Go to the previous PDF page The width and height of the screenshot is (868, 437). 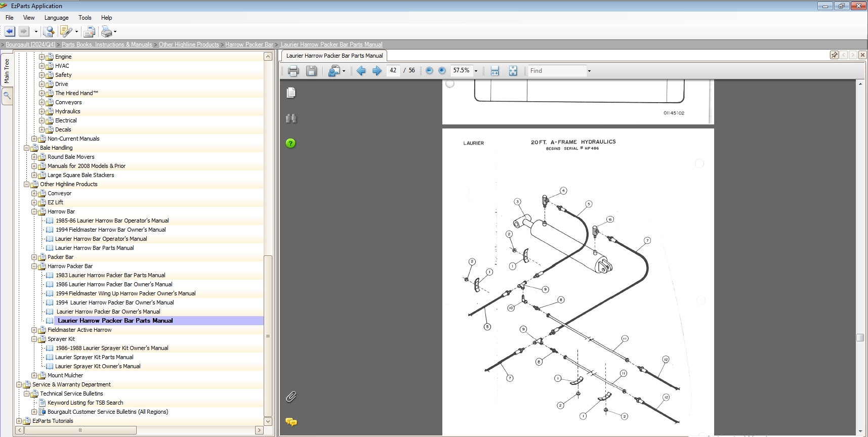tap(361, 71)
